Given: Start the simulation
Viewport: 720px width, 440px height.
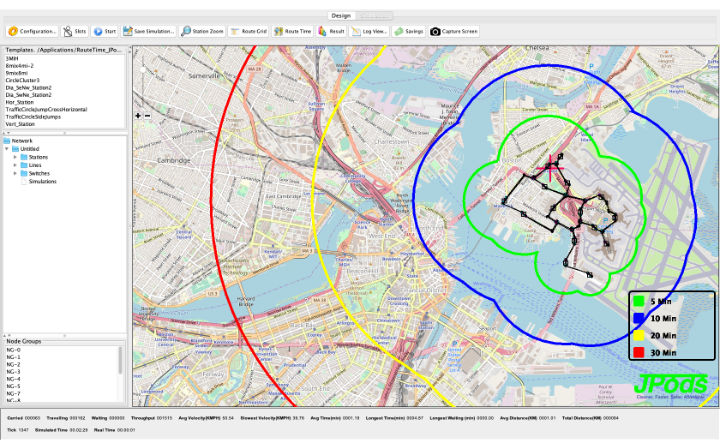Looking at the screenshot, I should tap(104, 31).
